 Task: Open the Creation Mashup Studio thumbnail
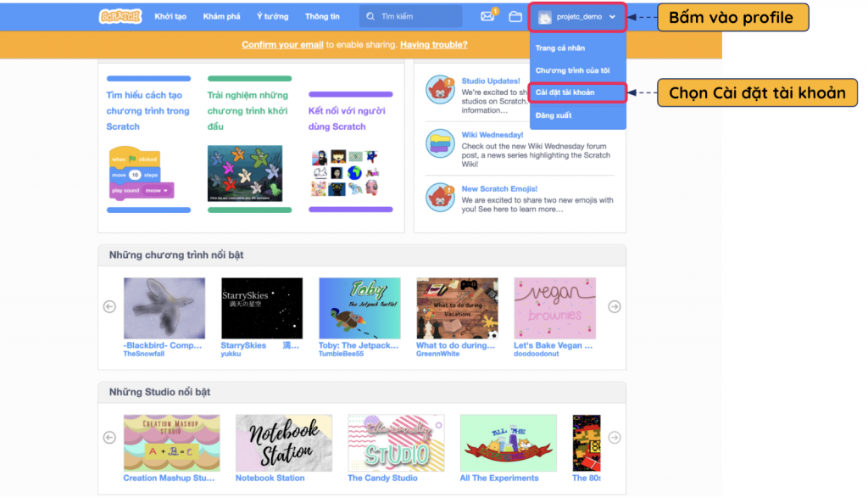[171, 443]
